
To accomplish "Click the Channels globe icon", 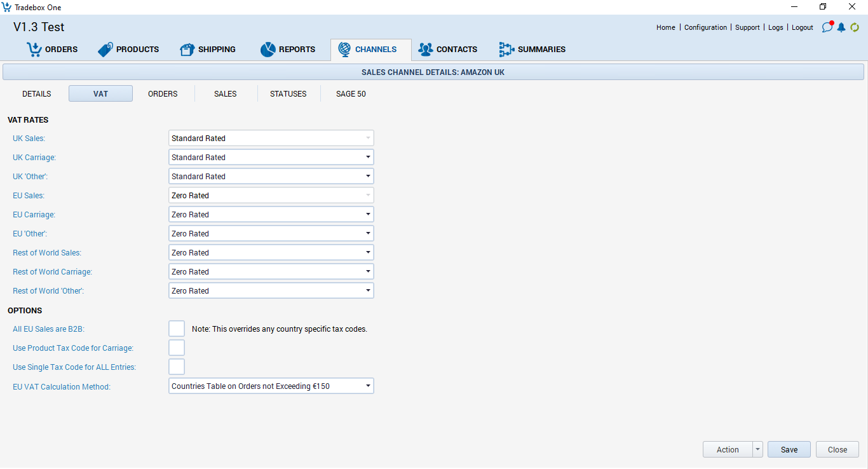I will [344, 50].
